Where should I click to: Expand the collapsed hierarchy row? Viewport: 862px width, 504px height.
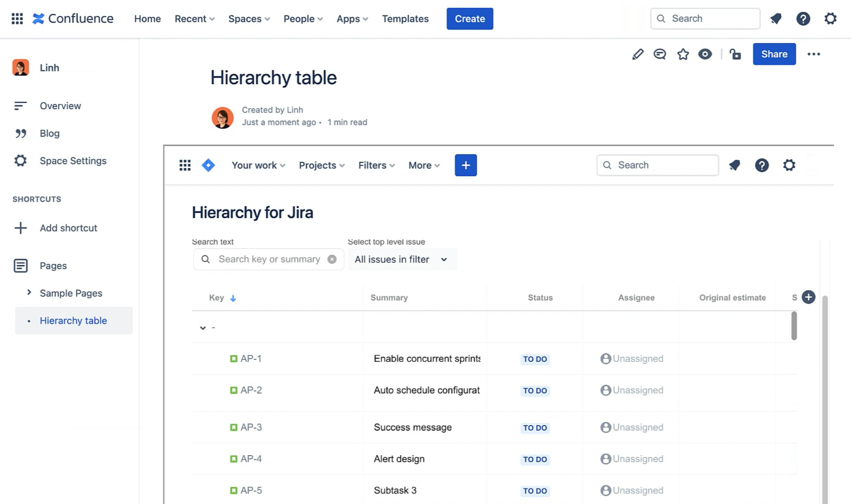202,327
